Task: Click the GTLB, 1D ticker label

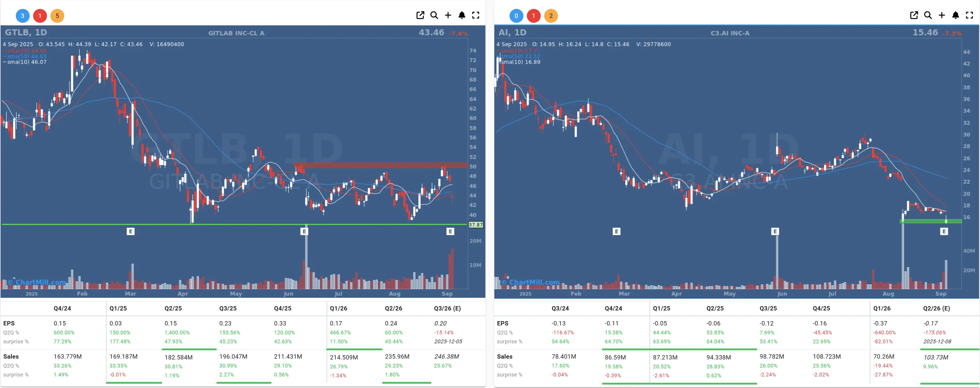Action: [26, 32]
